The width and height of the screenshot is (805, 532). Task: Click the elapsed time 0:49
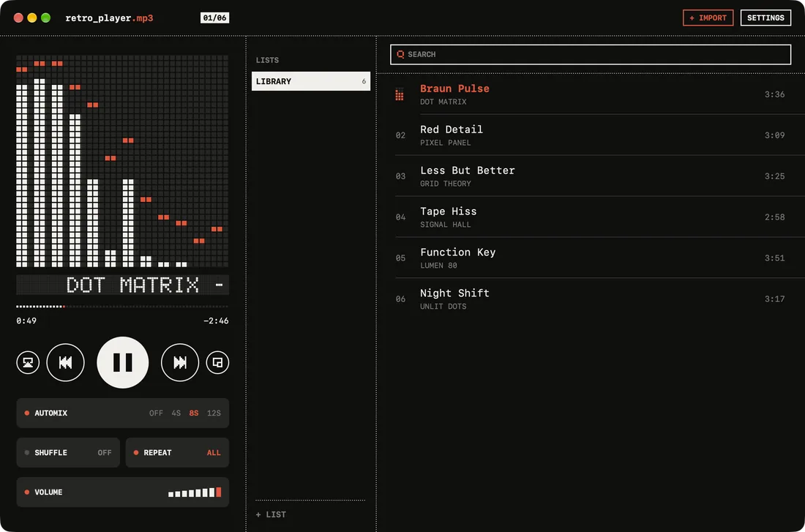(26, 321)
